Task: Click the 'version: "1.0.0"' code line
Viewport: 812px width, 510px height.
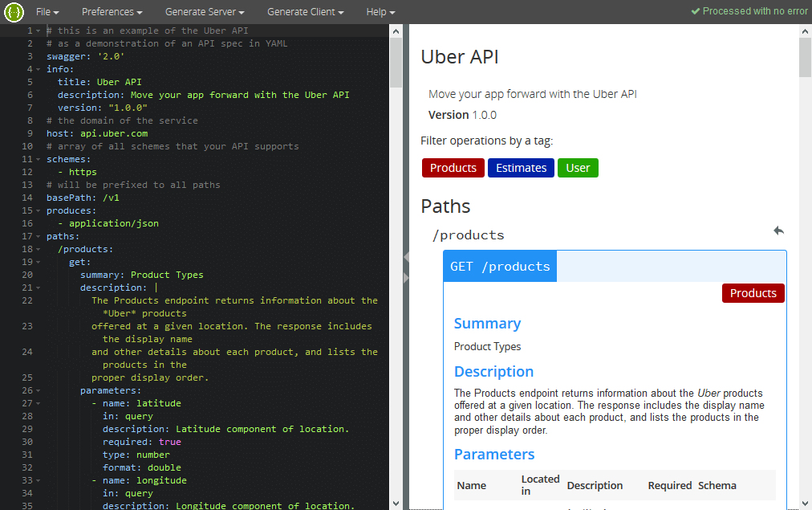Action: tap(103, 108)
